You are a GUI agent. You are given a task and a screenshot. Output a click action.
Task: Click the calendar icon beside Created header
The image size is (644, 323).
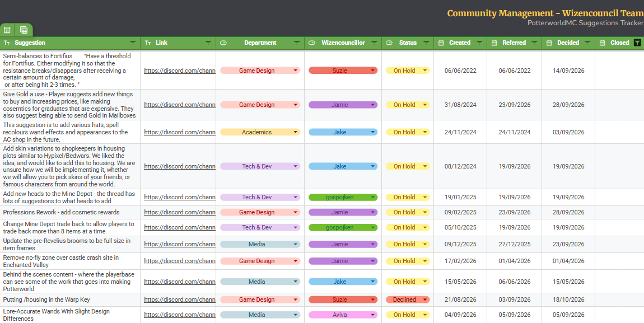pyautogui.click(x=441, y=43)
